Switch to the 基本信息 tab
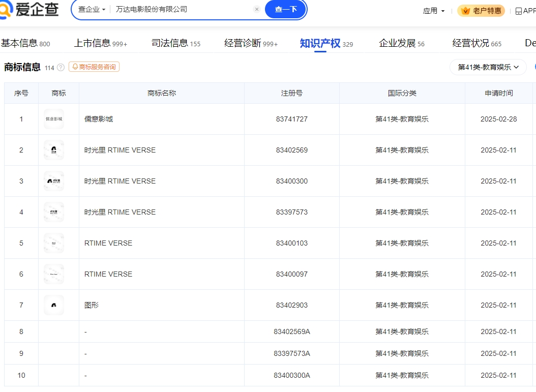 pos(25,43)
